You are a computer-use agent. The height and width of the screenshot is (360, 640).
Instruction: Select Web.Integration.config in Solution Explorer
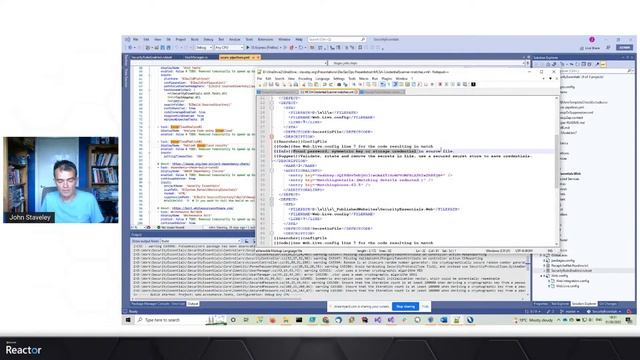click(572, 281)
